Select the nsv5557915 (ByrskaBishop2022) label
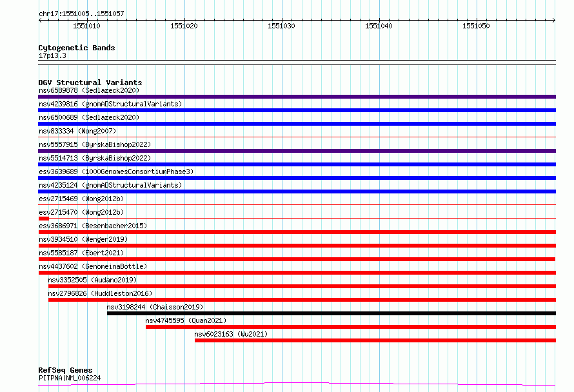Viewport: 574px width, 392px height. [95, 144]
